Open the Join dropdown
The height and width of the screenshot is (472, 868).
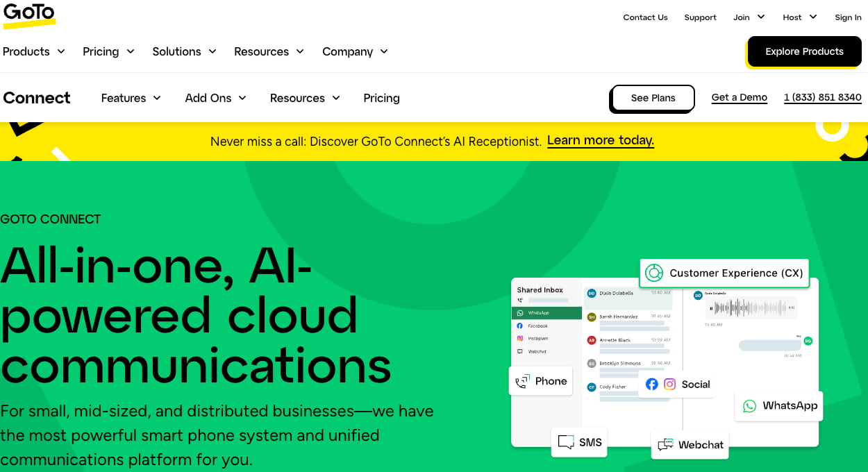click(x=749, y=17)
